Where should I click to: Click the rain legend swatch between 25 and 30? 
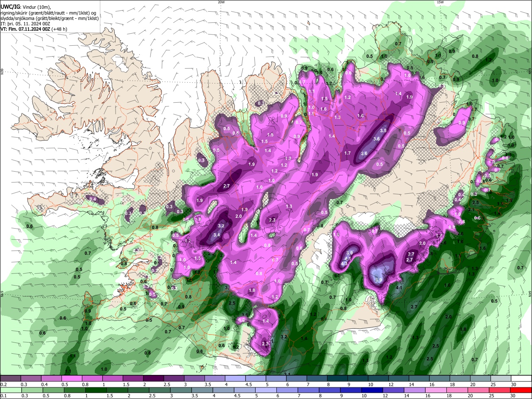pyautogui.click(x=500, y=390)
